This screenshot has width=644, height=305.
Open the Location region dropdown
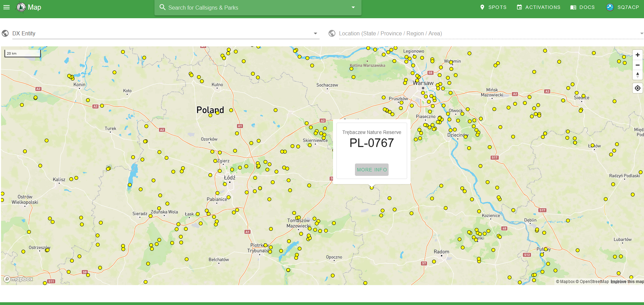487,33
